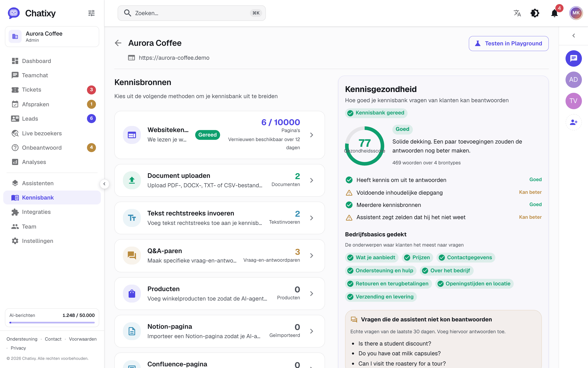
Task: Click the Document uploaden upload icon
Action: (132, 180)
